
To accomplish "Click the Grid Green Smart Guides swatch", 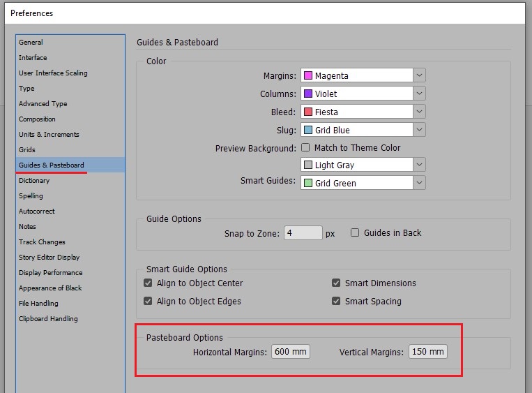I will [307, 183].
